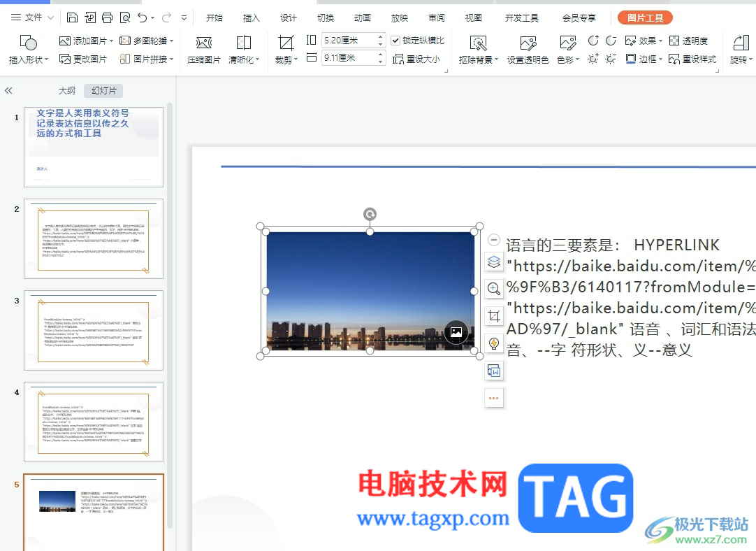This screenshot has height=551, width=756.
Task: Select slide 3 thumbnail
Action: click(94, 330)
